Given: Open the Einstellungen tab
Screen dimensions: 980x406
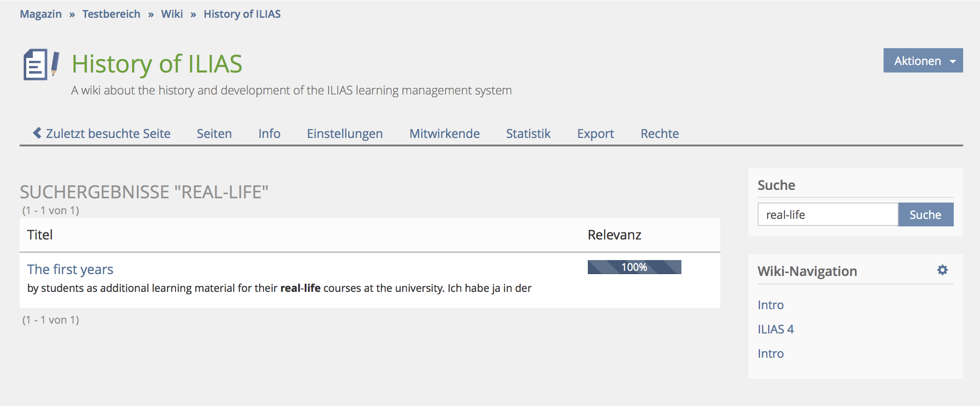Looking at the screenshot, I should (x=344, y=134).
